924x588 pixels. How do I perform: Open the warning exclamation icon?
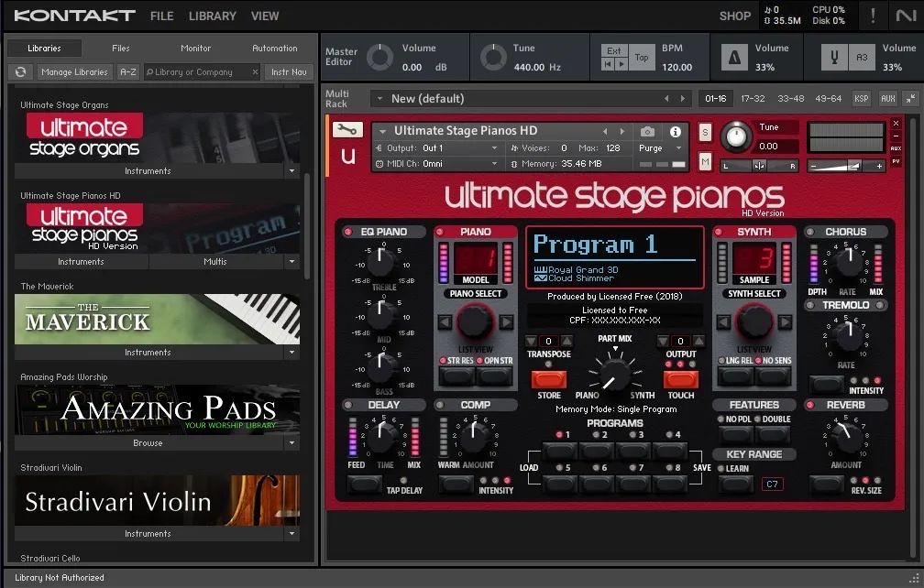coord(874,16)
